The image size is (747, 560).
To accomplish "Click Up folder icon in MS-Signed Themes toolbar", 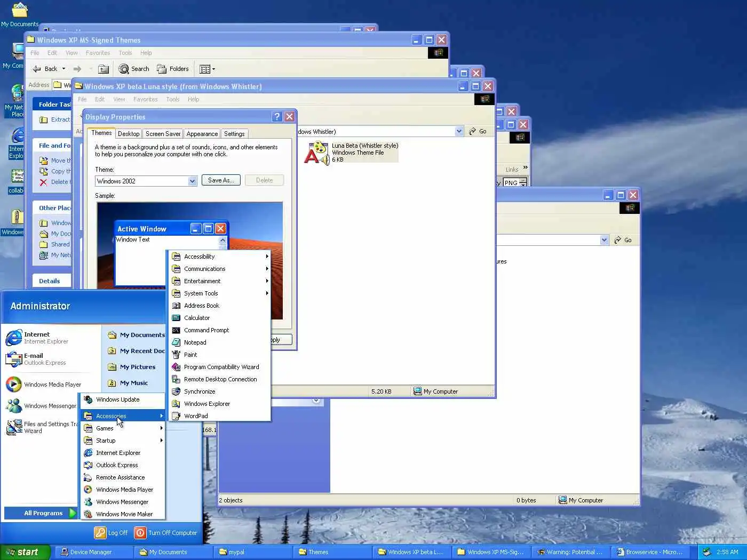I will pos(104,69).
